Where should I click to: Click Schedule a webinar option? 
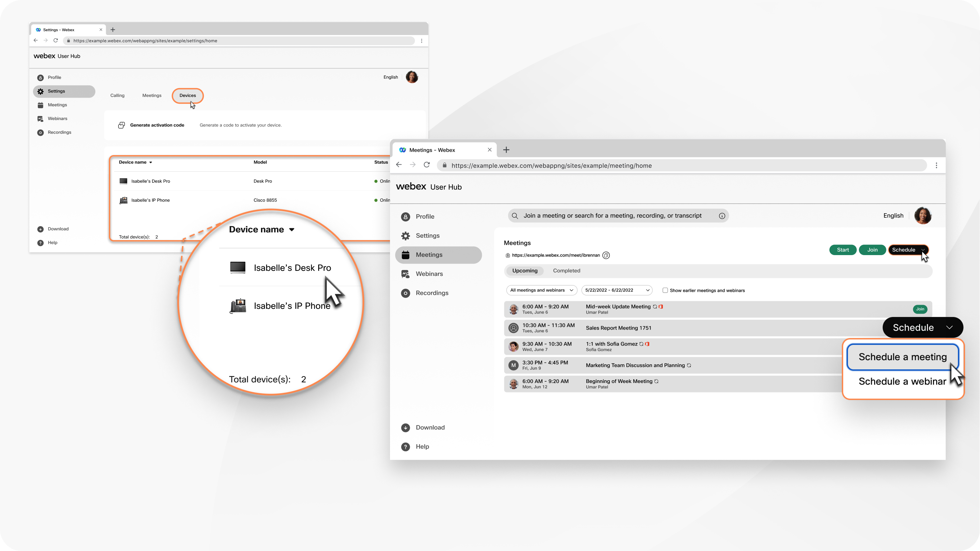point(902,381)
